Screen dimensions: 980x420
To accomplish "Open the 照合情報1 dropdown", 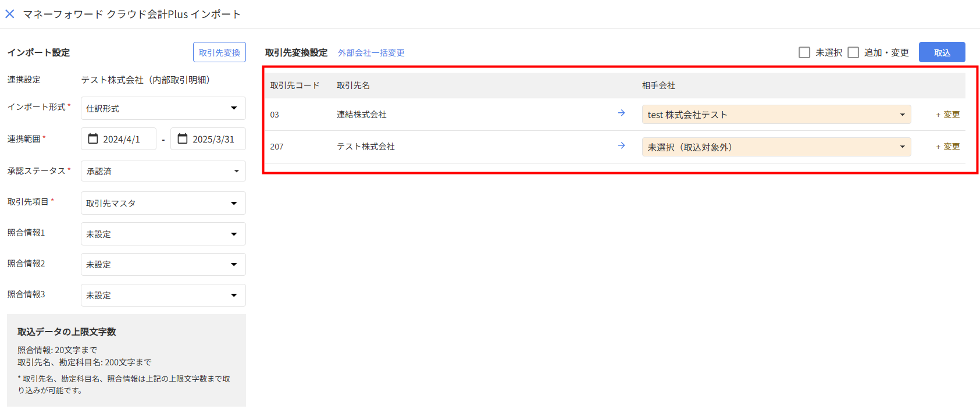I will tap(163, 234).
